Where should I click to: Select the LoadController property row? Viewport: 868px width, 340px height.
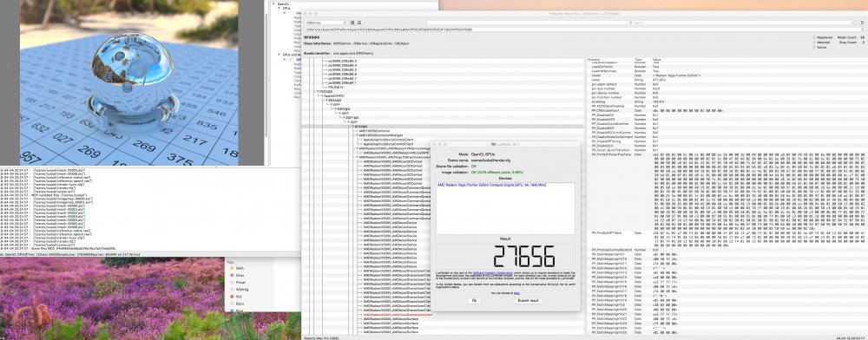pos(727,66)
